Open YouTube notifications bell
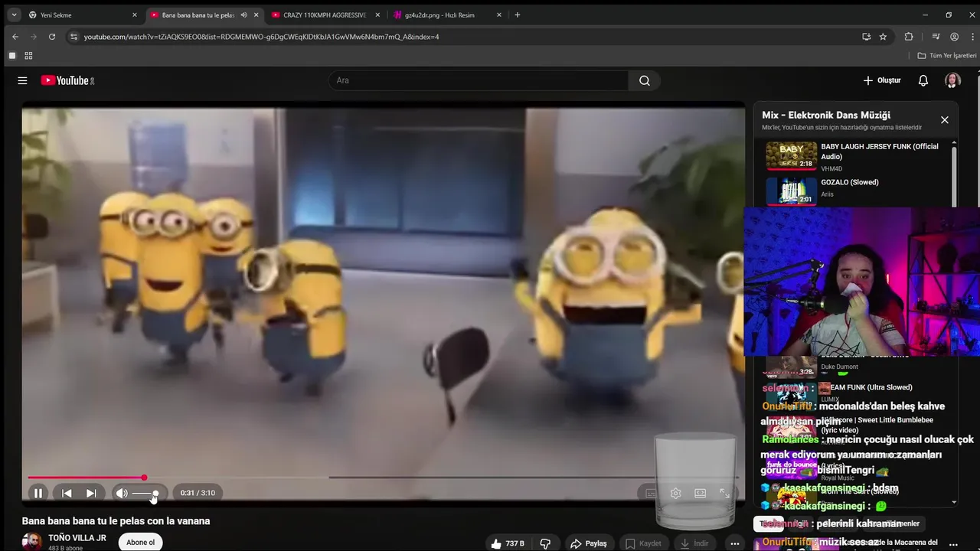 923,80
